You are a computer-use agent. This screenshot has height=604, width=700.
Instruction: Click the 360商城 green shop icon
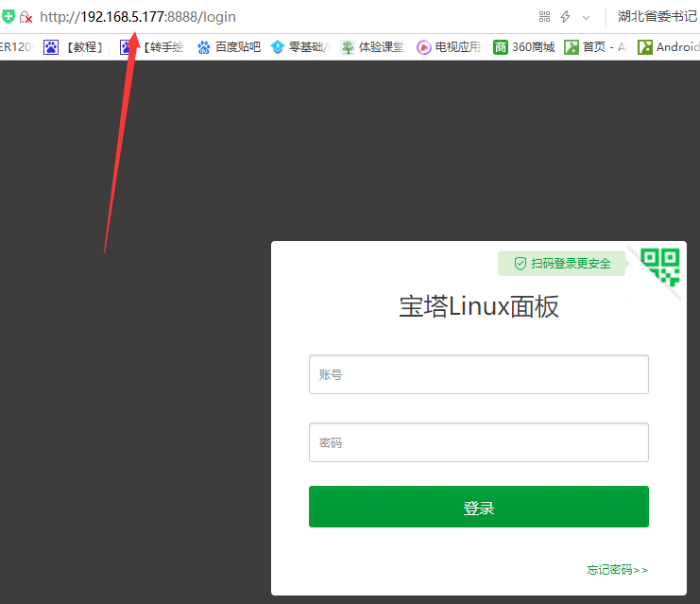(501, 47)
